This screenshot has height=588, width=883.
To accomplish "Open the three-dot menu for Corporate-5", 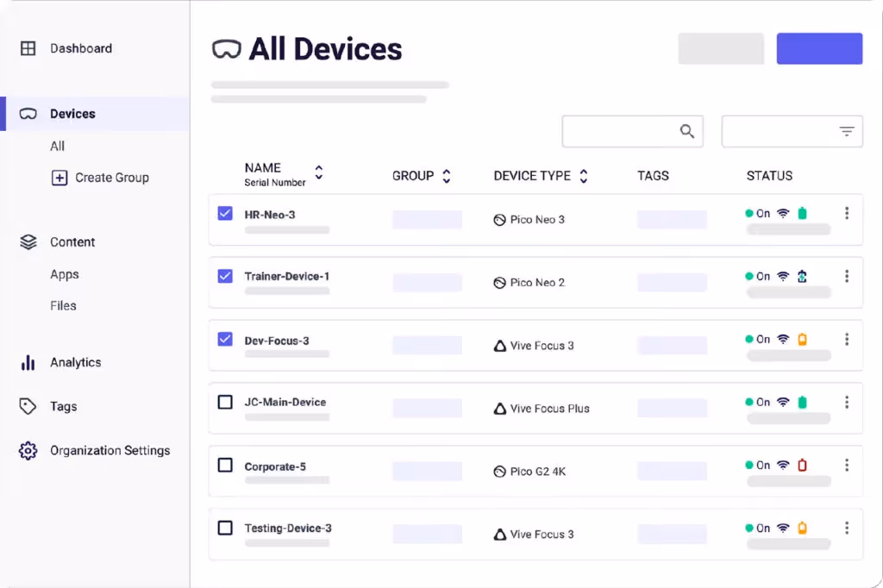I will pyautogui.click(x=847, y=466).
